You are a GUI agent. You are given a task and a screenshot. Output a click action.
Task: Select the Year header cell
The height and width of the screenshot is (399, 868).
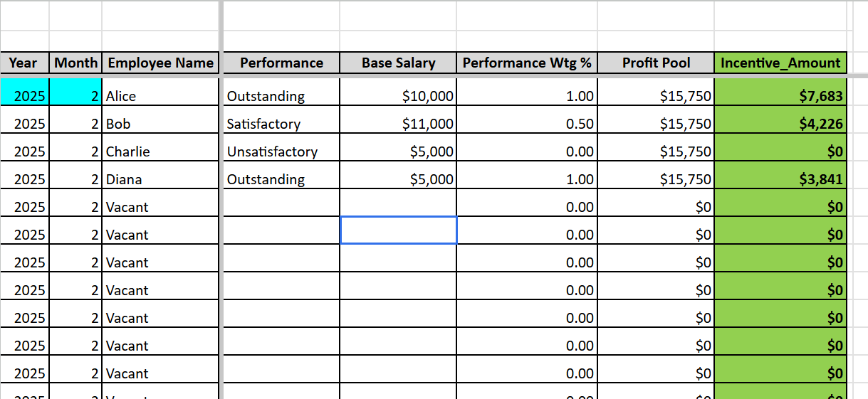pos(23,63)
